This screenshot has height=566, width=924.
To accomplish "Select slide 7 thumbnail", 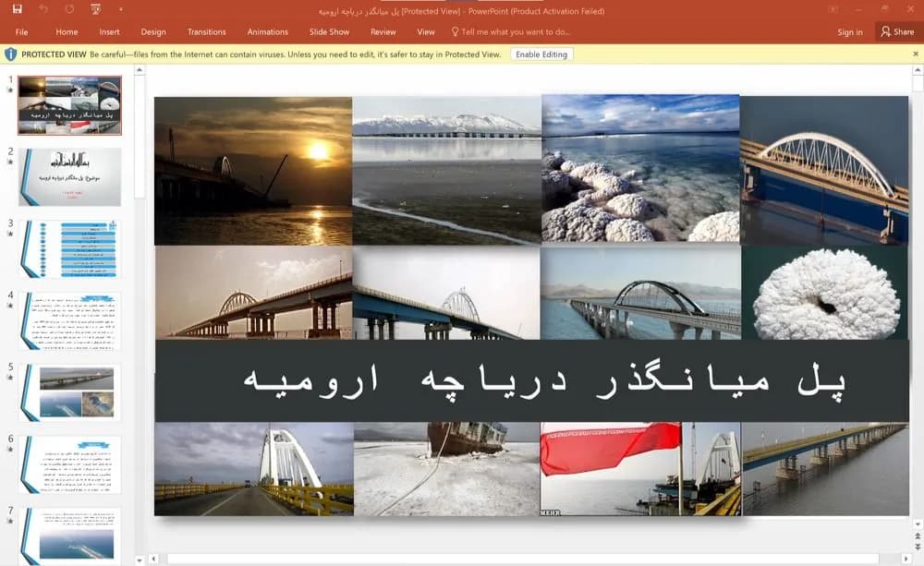I will (69, 536).
